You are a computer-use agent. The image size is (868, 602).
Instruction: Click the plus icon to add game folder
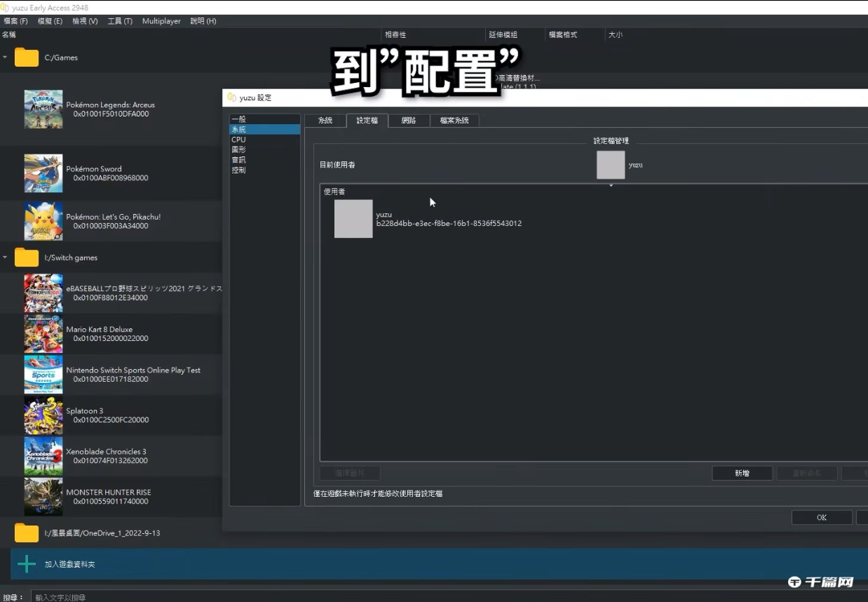[x=26, y=563]
